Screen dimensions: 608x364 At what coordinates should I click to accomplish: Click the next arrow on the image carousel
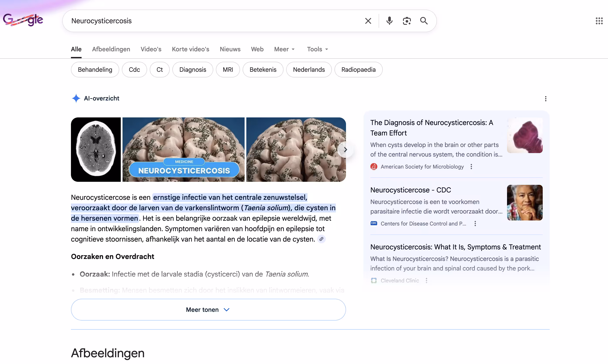345,149
